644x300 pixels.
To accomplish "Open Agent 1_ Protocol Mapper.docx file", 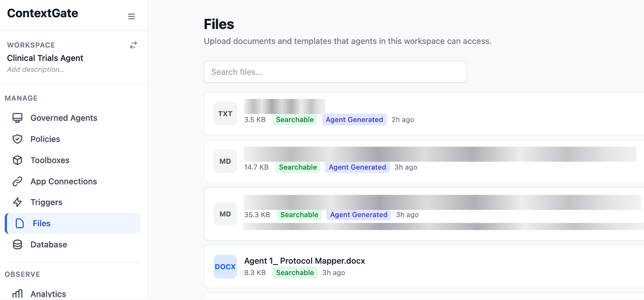I will (x=304, y=261).
